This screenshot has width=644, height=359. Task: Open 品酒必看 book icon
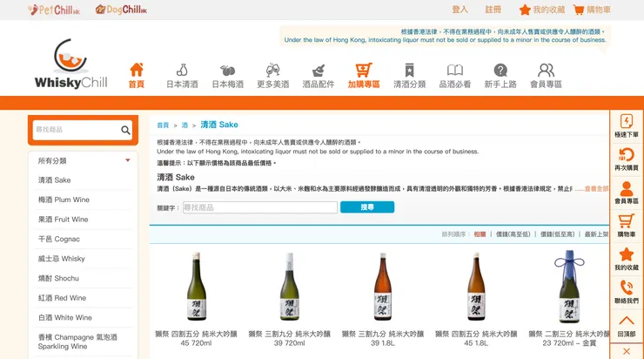pos(455,70)
